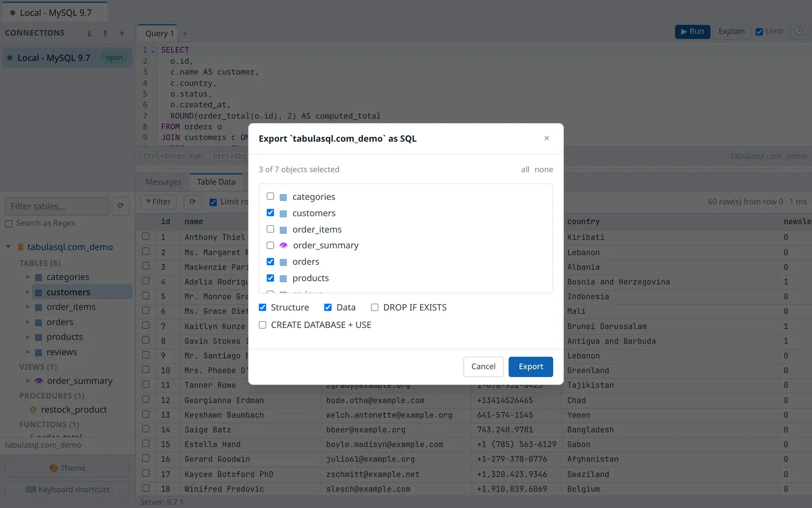This screenshot has width=812, height=508.
Task: Click the import connections down-arrow icon
Action: click(x=89, y=33)
